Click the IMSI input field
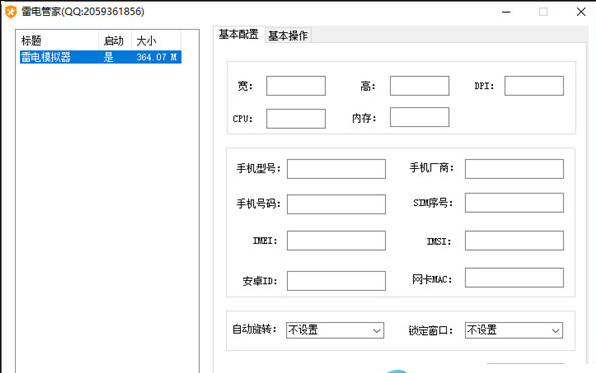Image resolution: width=596 pixels, height=373 pixels. click(514, 240)
